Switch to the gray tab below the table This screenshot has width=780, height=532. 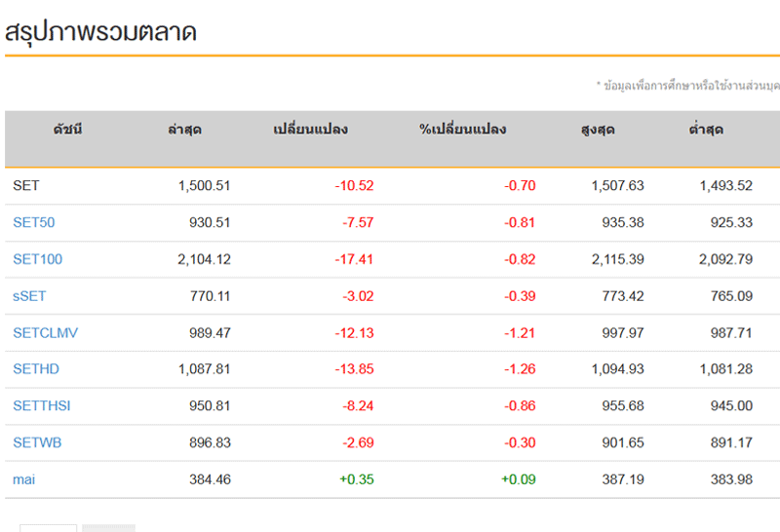point(108,528)
